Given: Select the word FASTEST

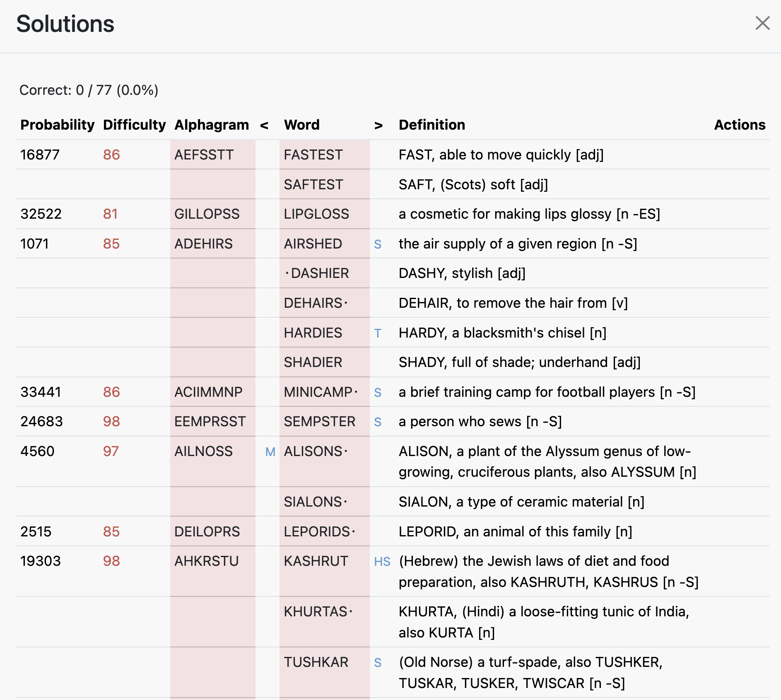Looking at the screenshot, I should 313,154.
